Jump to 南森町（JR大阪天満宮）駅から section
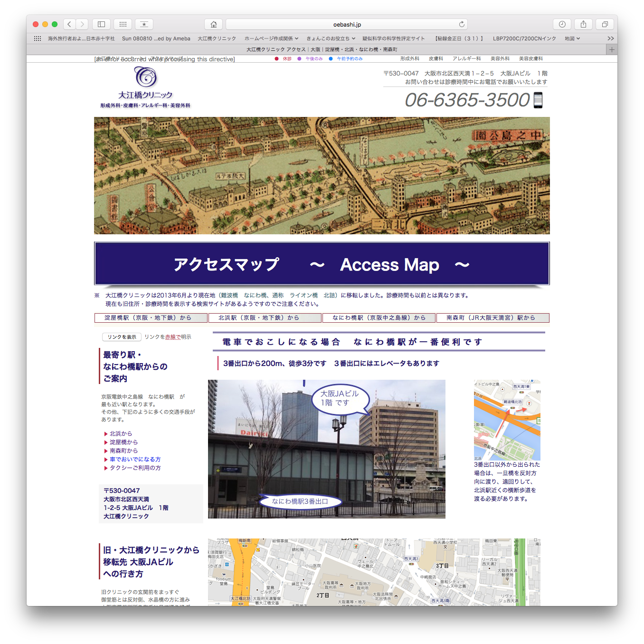The width and height of the screenshot is (644, 644). click(492, 318)
